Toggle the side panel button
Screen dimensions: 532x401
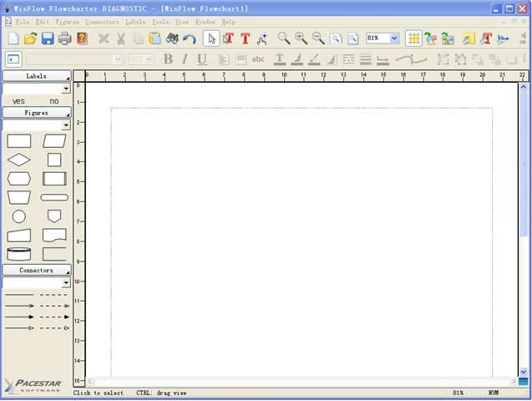[x=13, y=59]
